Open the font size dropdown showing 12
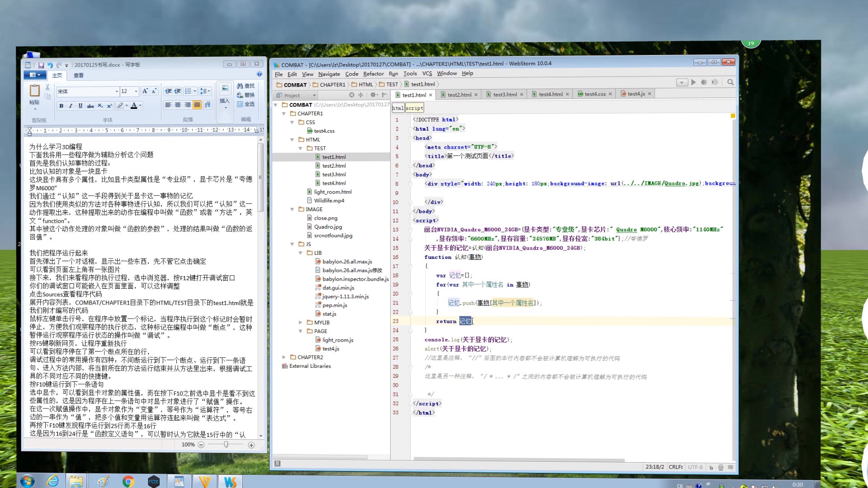The image size is (868, 488). [x=136, y=91]
